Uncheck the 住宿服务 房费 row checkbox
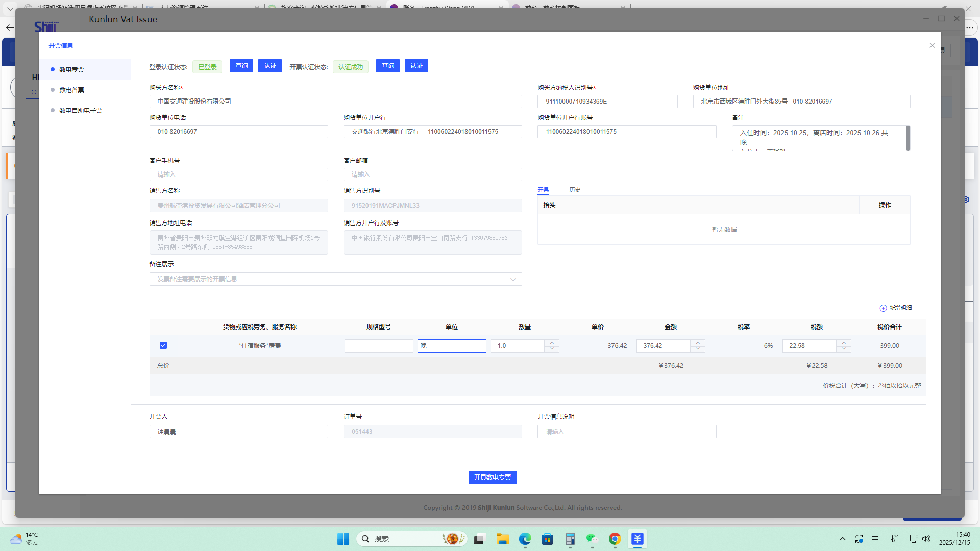This screenshot has height=551, width=980. pyautogui.click(x=163, y=345)
